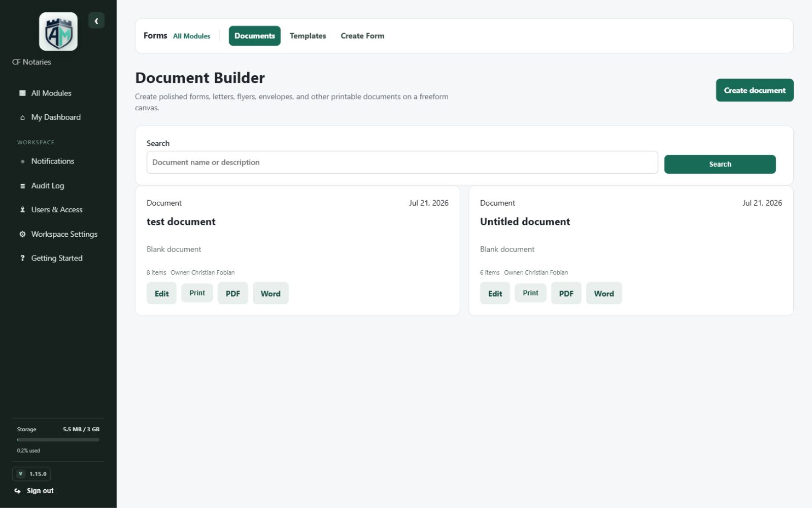The image size is (812, 508).
Task: Collapse the sidebar with the chevron button
Action: click(x=96, y=21)
